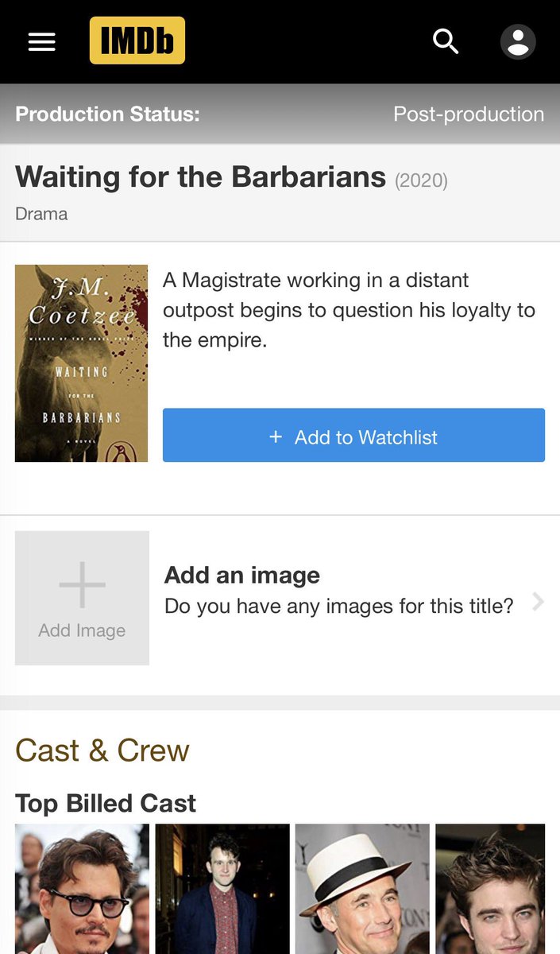Click the Magistrate plot summary text
This screenshot has width=560, height=954.
(349, 310)
